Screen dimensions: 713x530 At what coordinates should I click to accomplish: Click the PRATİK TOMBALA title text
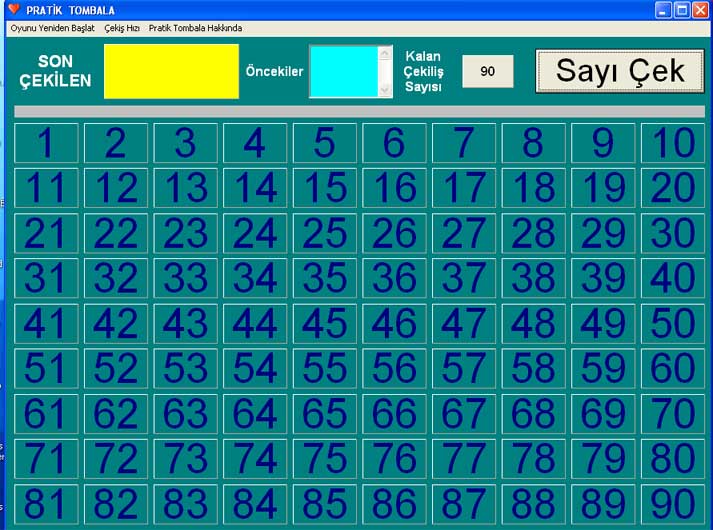tap(70, 10)
